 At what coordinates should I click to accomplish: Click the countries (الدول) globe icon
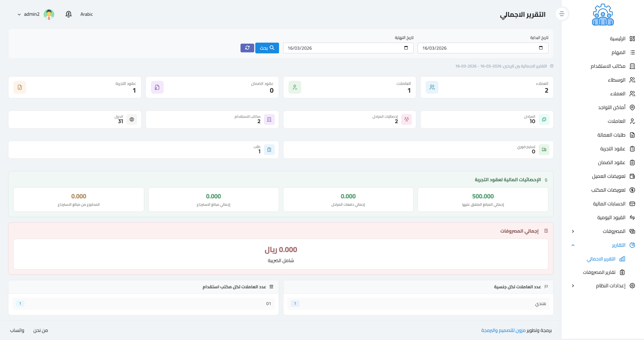click(132, 119)
